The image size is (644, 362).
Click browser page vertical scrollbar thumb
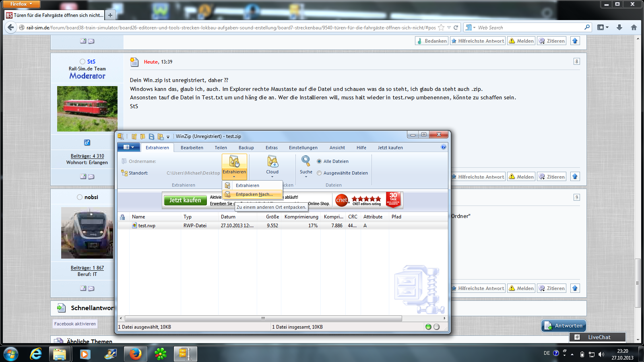[638, 283]
